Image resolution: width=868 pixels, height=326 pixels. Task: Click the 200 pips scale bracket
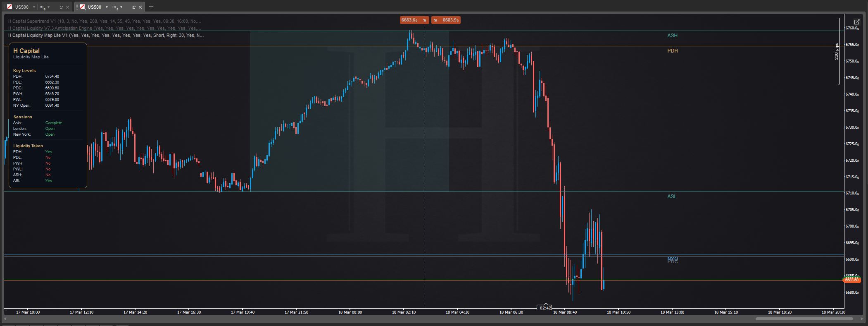[837, 51]
